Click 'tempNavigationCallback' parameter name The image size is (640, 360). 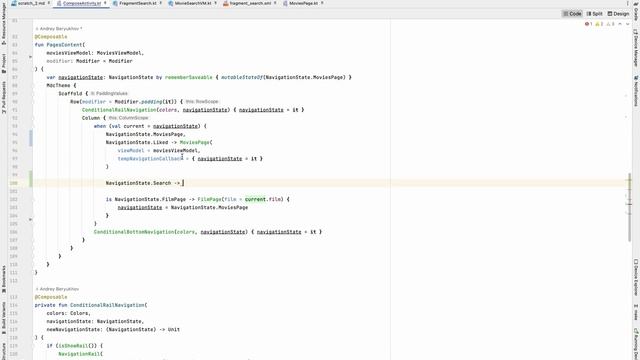click(x=150, y=159)
